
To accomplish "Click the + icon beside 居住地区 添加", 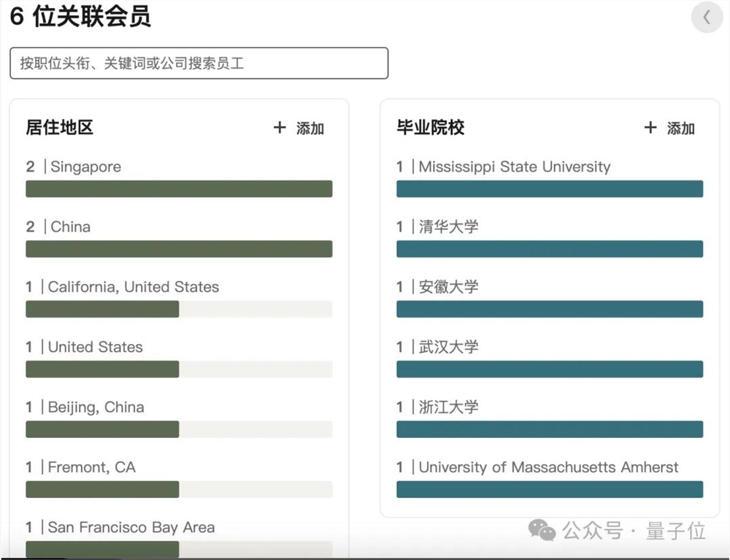I will [280, 128].
